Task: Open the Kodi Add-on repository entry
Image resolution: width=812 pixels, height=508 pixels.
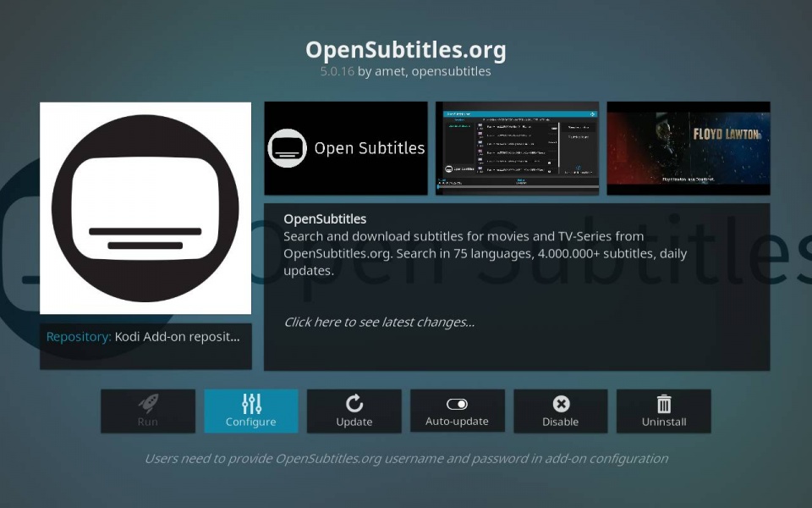Action: 145,336
